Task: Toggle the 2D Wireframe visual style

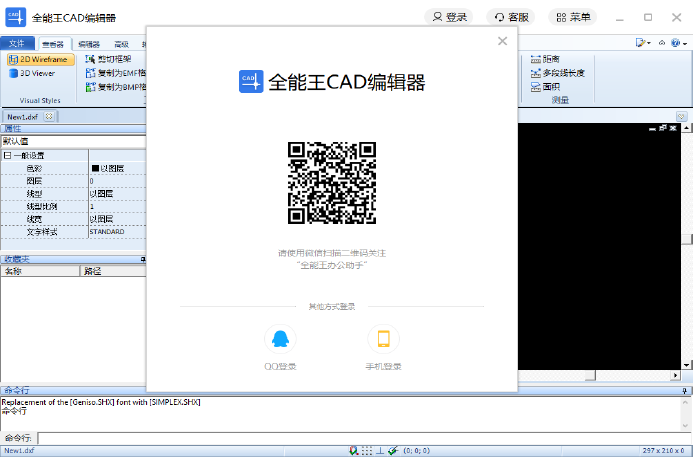Action: click(x=38, y=59)
